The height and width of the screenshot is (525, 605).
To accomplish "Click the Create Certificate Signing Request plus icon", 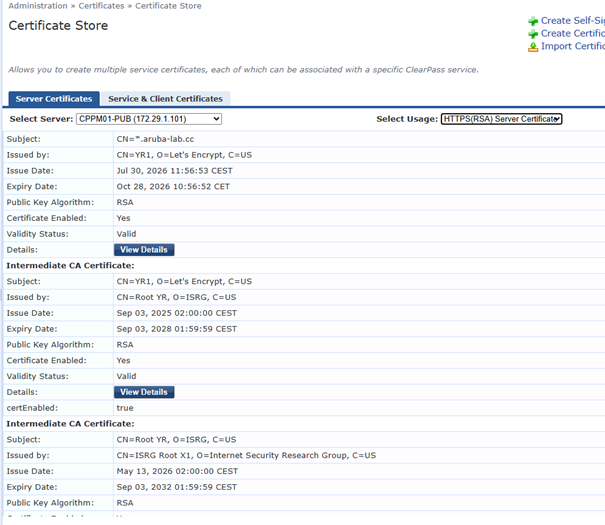I will [x=533, y=34].
